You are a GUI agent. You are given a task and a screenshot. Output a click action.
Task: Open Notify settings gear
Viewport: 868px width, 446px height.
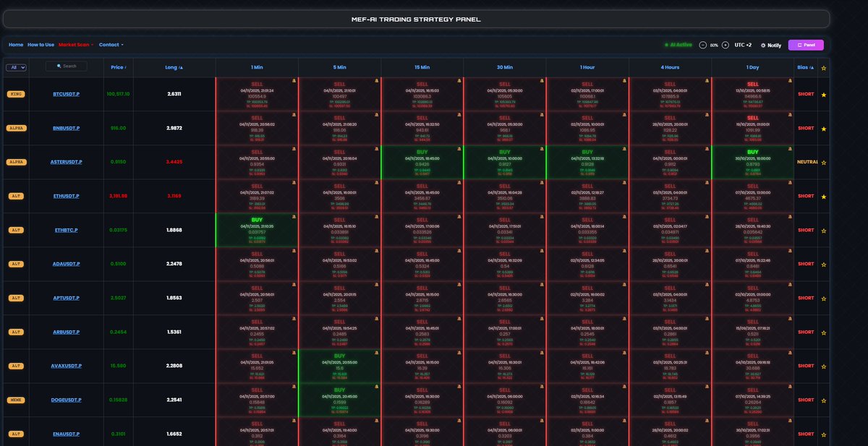pos(763,45)
